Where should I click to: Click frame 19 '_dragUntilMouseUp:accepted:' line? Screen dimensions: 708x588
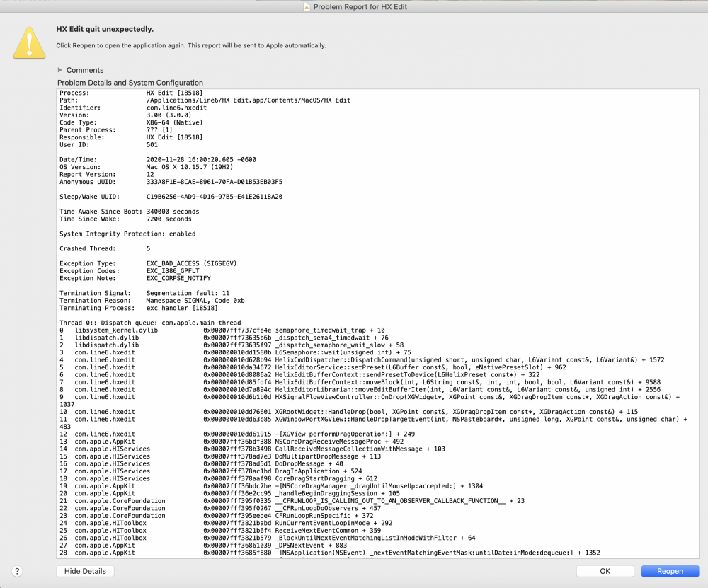tap(271, 486)
